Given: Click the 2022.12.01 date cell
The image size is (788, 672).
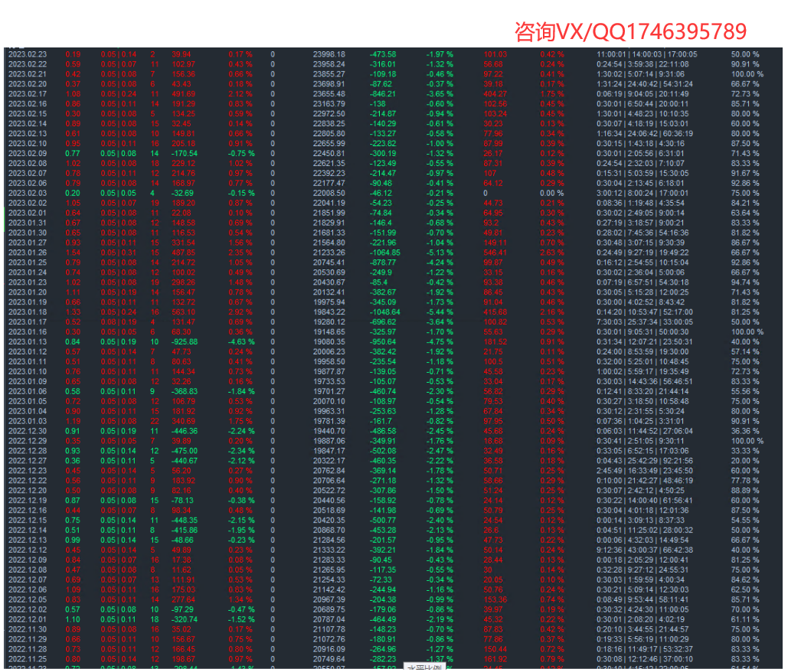Looking at the screenshot, I should point(28,619).
